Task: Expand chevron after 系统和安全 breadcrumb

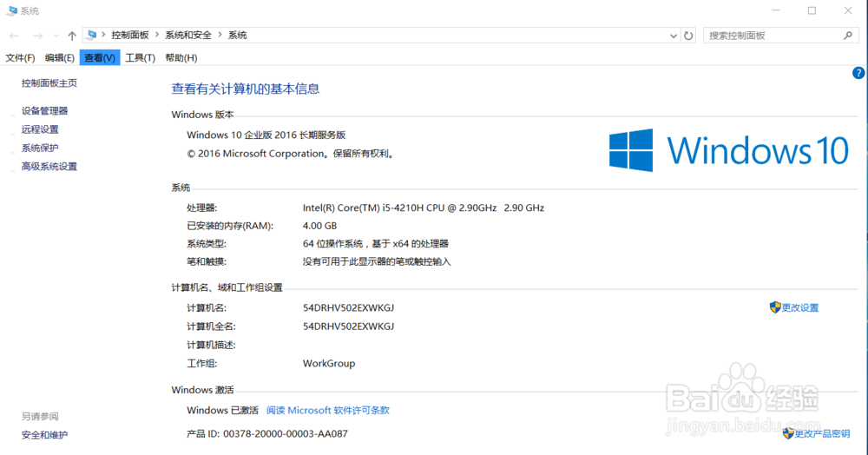Action: (220, 35)
